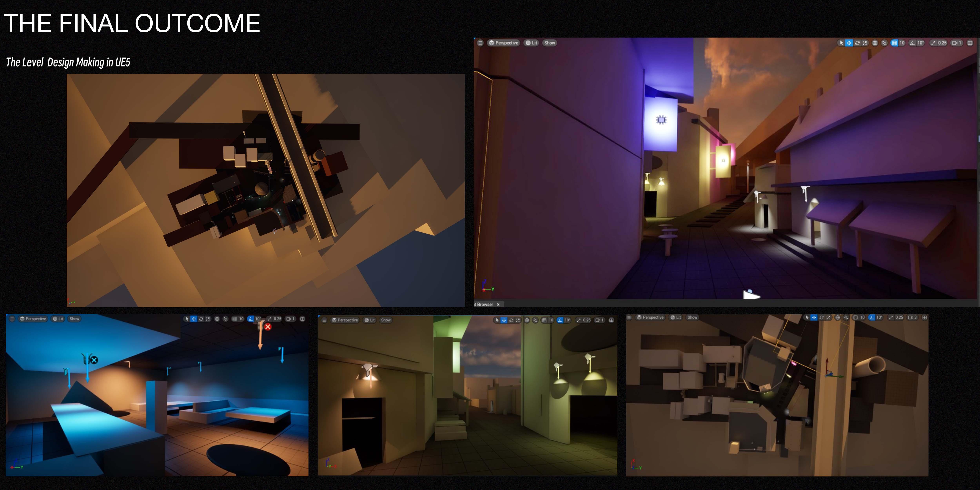
Task: Open the Lit view mode menu in green alley viewport
Action: pyautogui.click(x=369, y=320)
